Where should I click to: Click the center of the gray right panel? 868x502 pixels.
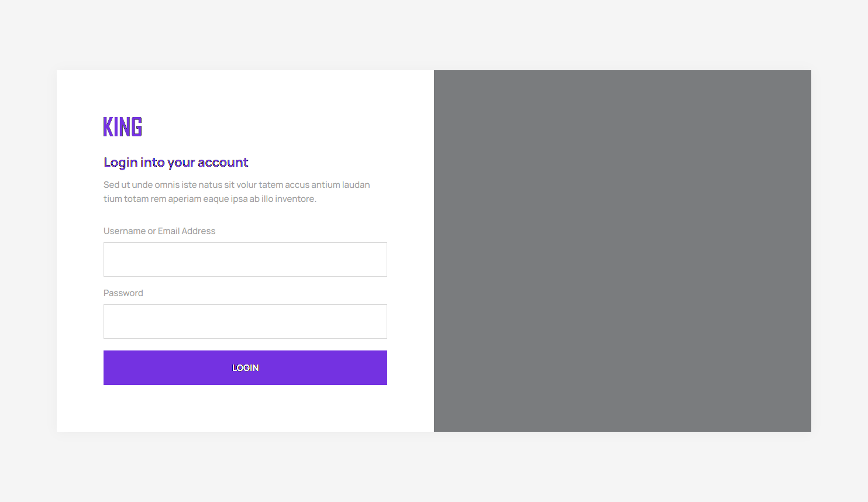pyautogui.click(x=622, y=250)
